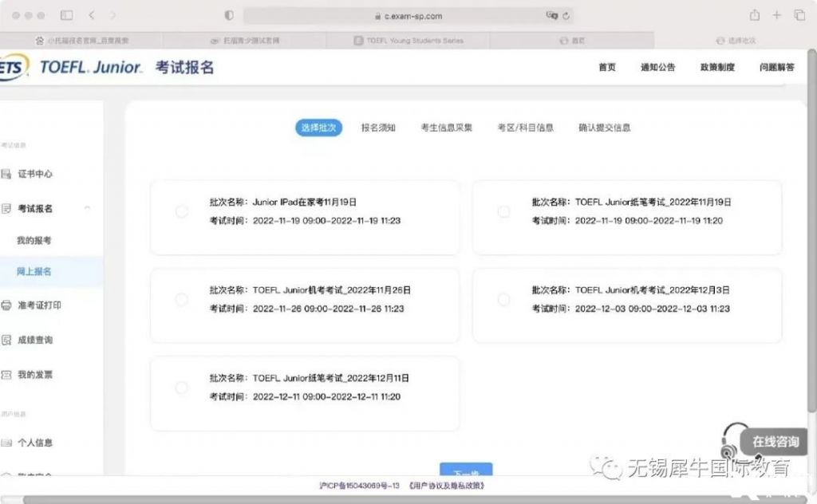Select the 报名须知 step
This screenshot has height=504, width=817.
point(378,128)
